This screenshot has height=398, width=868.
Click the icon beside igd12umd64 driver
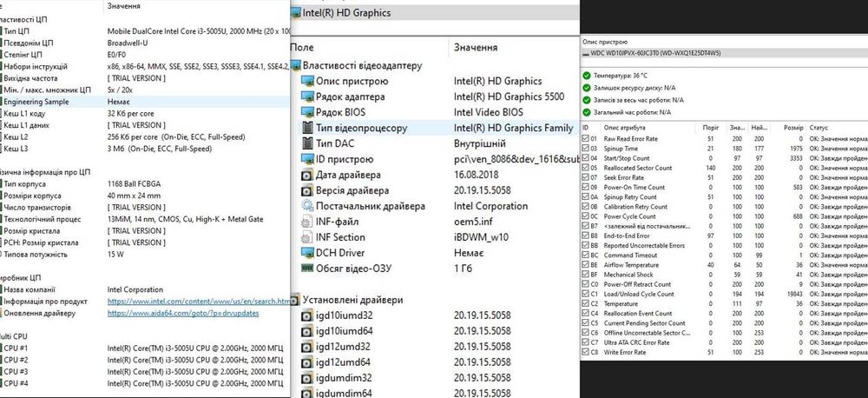tap(307, 362)
